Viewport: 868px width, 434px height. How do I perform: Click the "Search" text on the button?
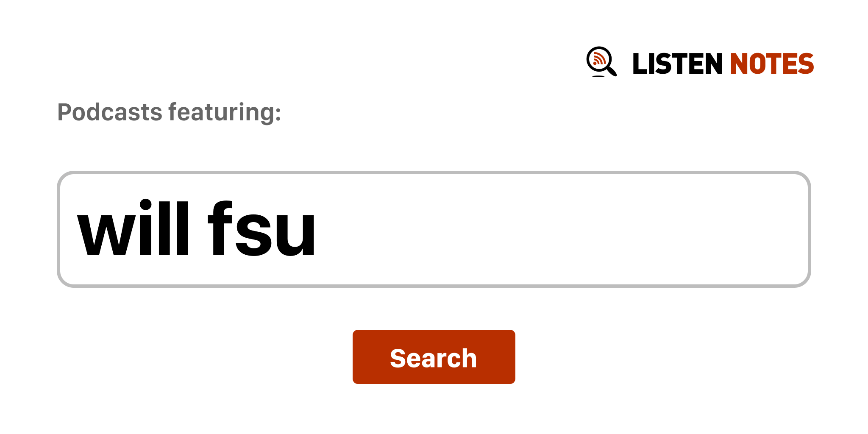coord(433,358)
